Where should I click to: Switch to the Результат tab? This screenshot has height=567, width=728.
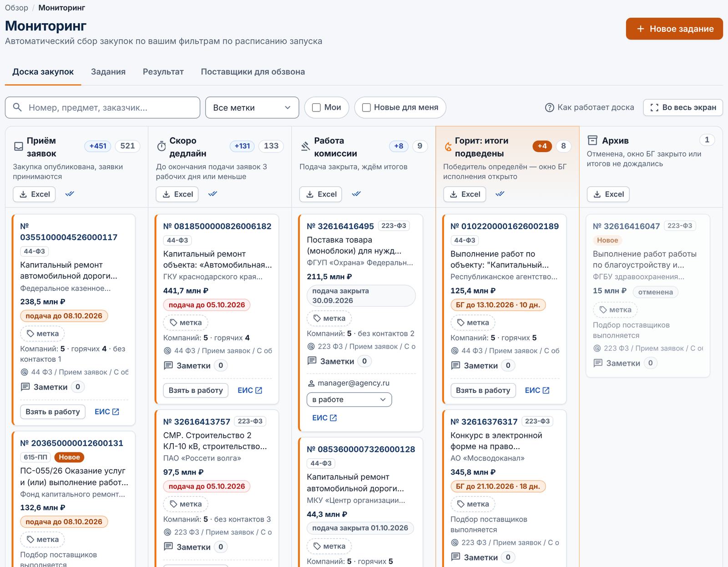163,72
